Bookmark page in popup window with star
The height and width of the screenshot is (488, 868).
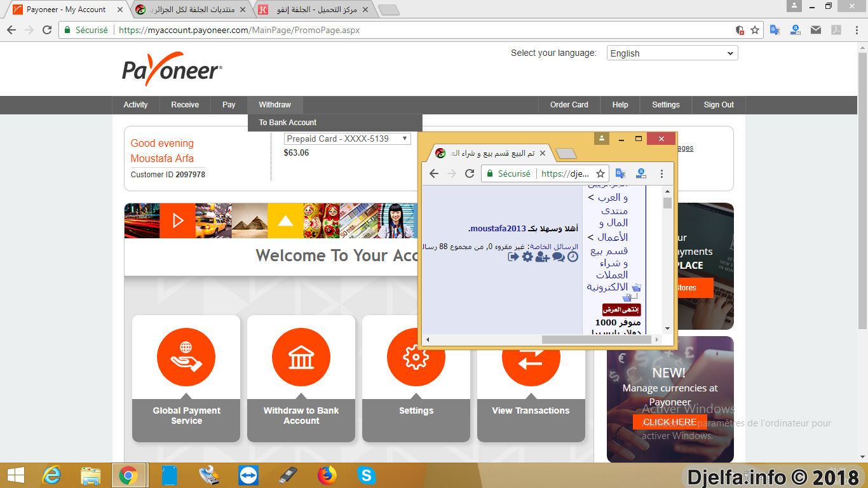click(600, 173)
